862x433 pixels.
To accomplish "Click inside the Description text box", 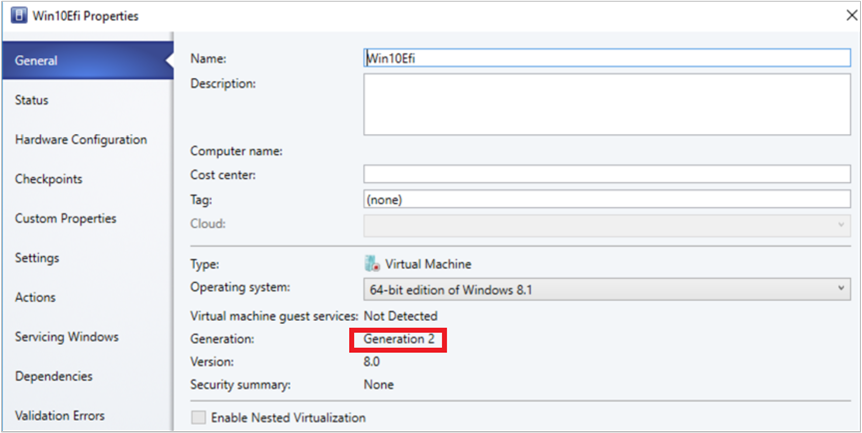I will pos(607,104).
